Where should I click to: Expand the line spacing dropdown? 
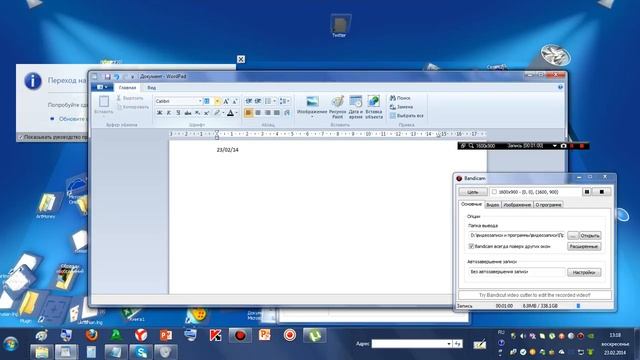point(289,101)
